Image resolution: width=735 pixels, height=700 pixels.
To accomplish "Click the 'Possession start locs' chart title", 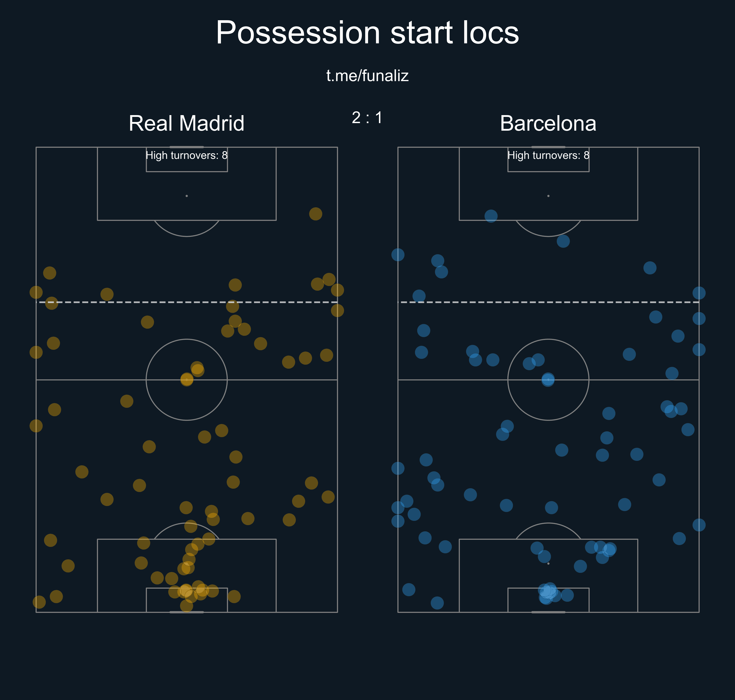I will [367, 33].
